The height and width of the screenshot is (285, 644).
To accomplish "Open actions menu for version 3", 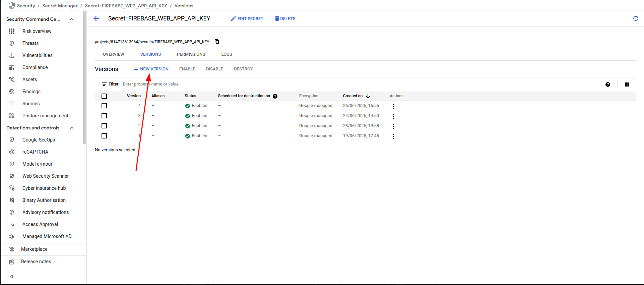I will [x=393, y=116].
